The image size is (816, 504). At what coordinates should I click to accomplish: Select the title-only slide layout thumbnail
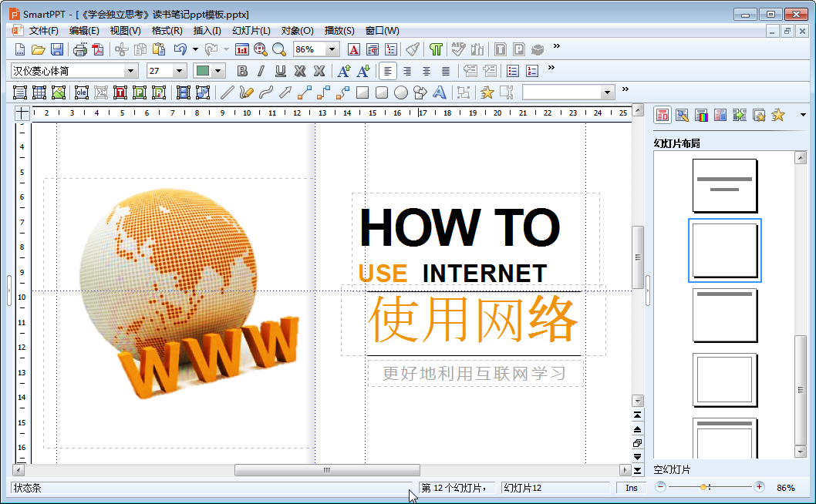724,315
